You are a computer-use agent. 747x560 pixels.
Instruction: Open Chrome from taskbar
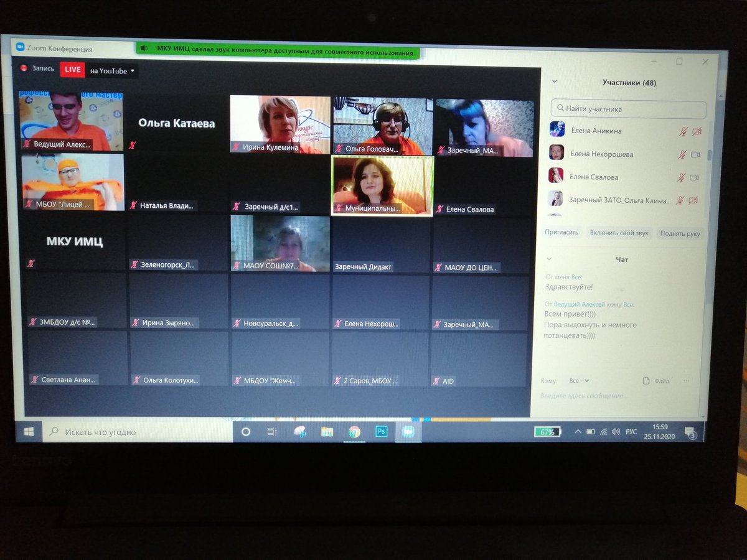[354, 432]
